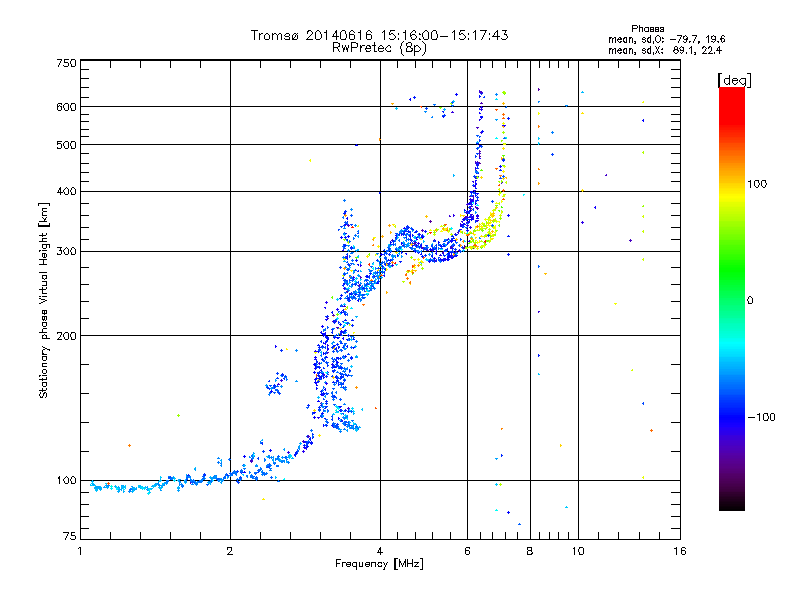
Task: Click the y-axis label '200'
Action: (66, 336)
